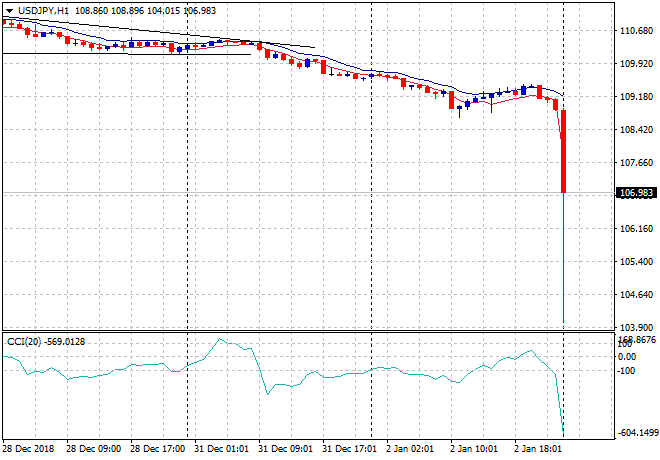Click the 109.920 price scale label

point(638,64)
